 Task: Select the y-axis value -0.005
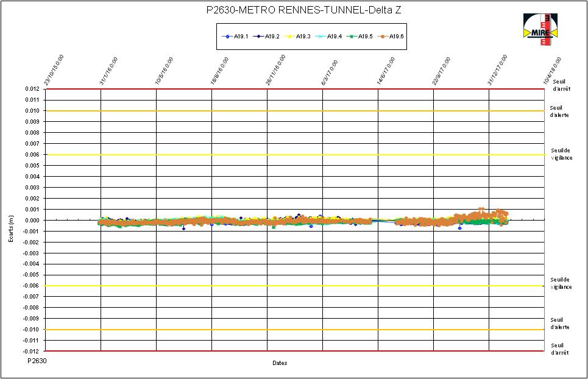coord(31,275)
